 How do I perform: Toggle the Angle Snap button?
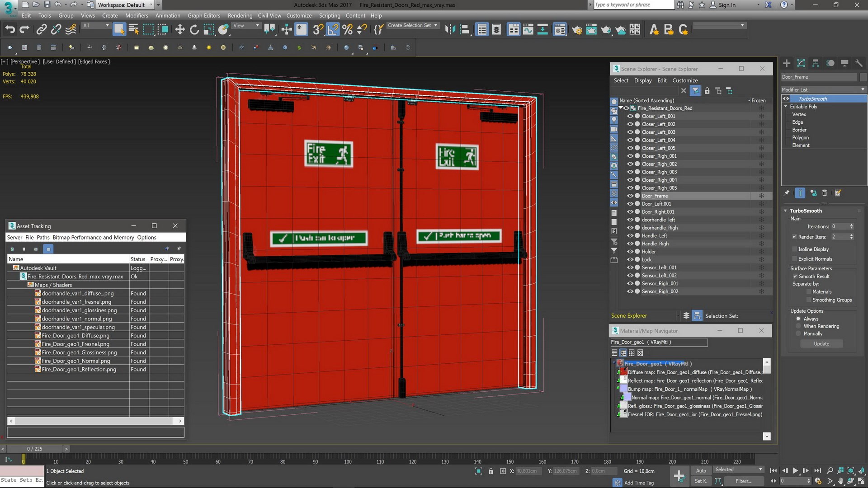pos(333,29)
